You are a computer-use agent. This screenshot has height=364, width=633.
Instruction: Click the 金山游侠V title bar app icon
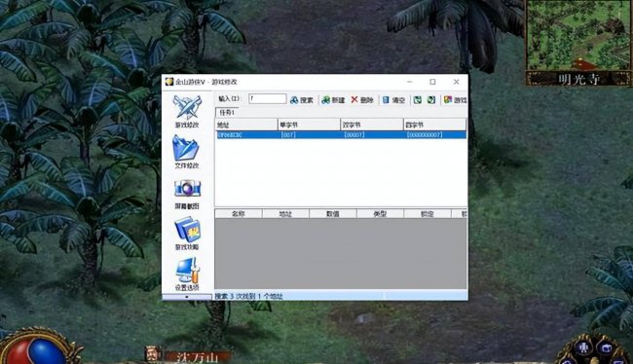(169, 82)
